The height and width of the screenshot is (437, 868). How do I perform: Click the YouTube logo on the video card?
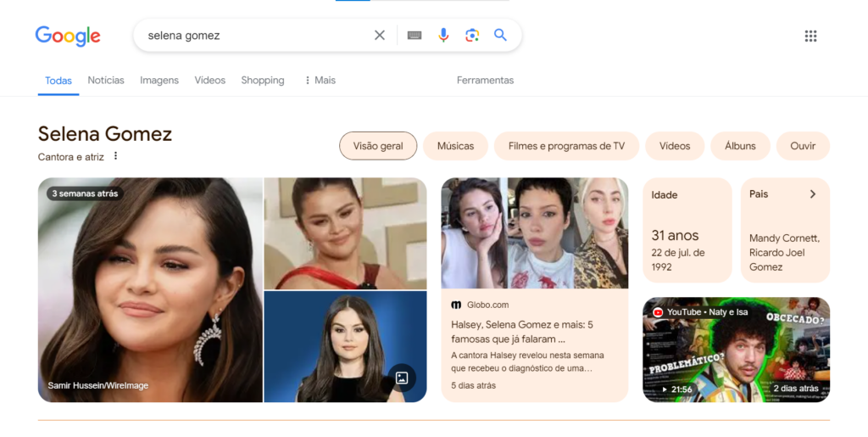(x=658, y=312)
